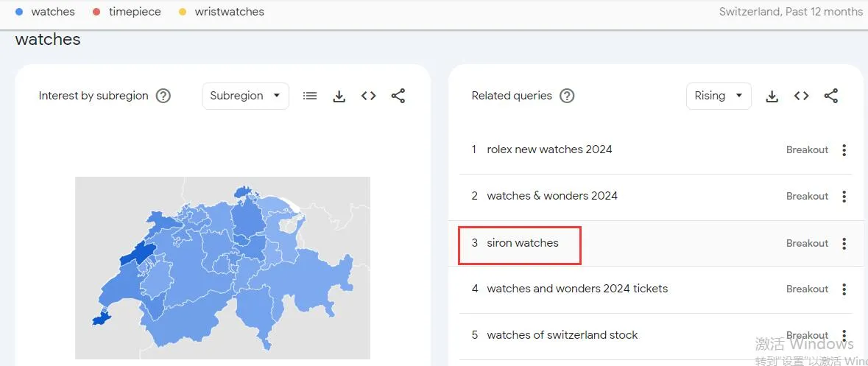Open help for Interest by subregion
Viewport: 868px width, 366px height.
(163, 96)
